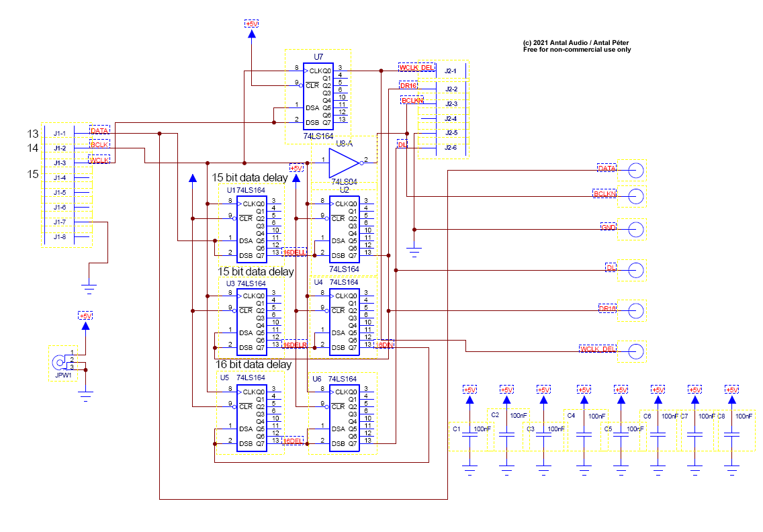Click "Free for non-commercial use only" text
Image resolution: width=763 pixels, height=532 pixels.
(577, 50)
